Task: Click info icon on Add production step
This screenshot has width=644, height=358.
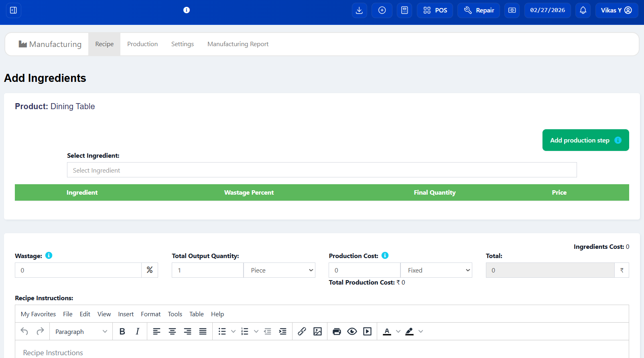Action: pyautogui.click(x=618, y=140)
